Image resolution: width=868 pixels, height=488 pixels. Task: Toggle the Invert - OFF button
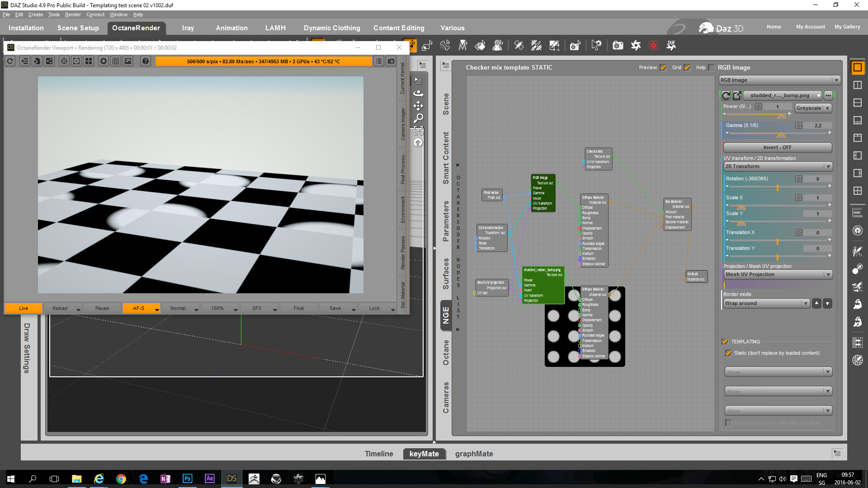[x=777, y=147]
